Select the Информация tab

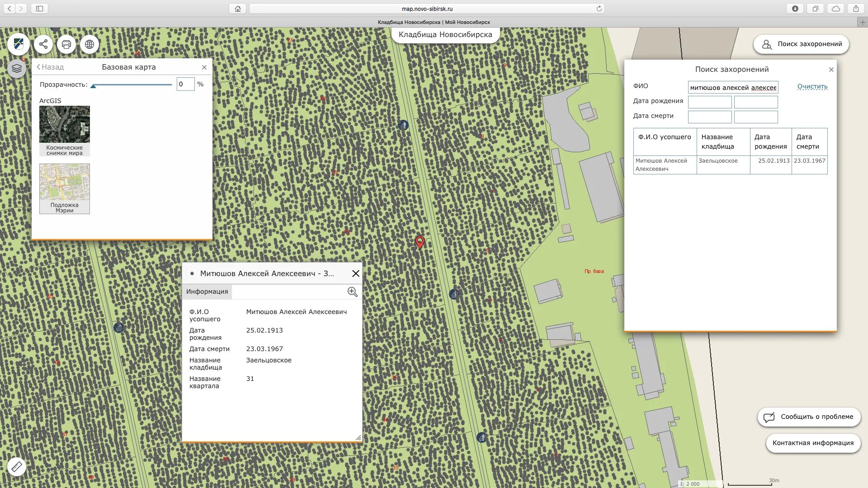click(x=207, y=291)
